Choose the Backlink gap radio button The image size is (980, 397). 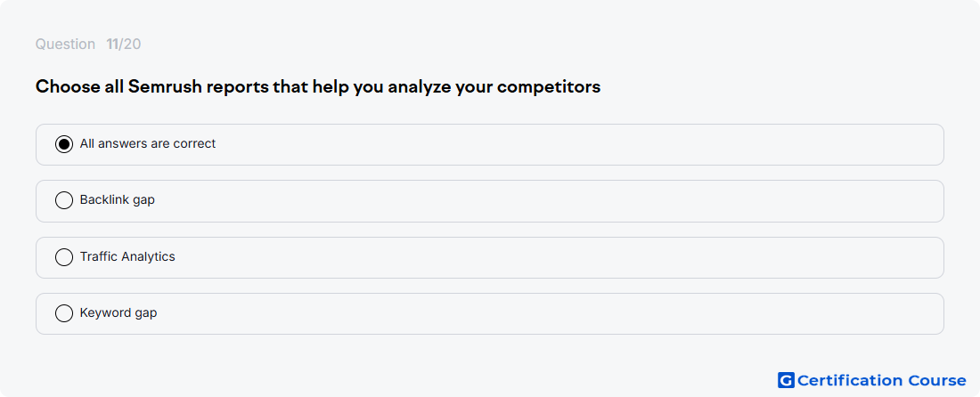(64, 200)
